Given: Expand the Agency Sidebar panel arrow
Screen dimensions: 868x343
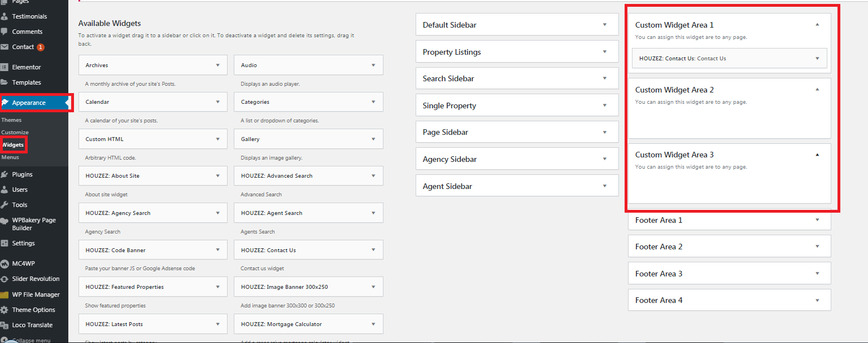Looking at the screenshot, I should (x=605, y=159).
